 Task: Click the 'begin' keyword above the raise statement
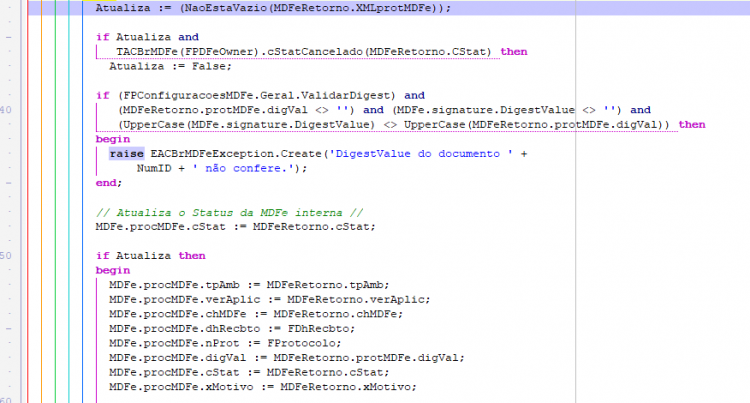tap(113, 139)
